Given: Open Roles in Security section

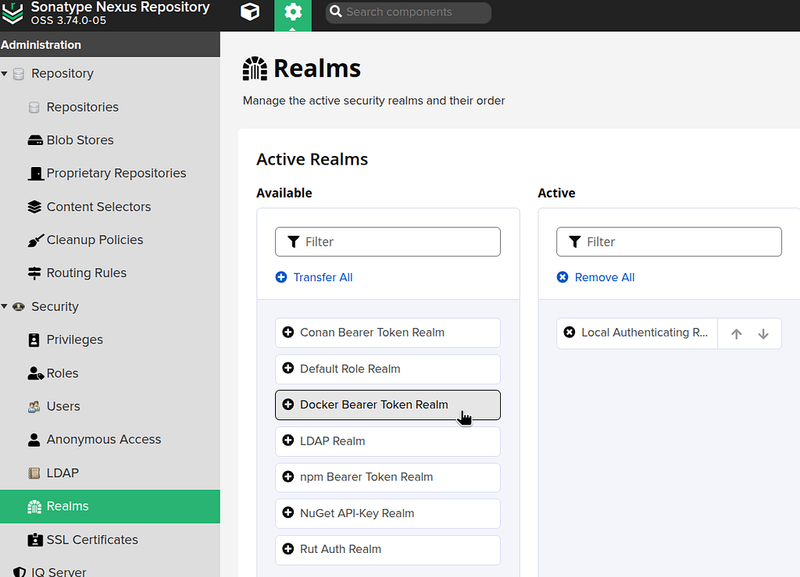Looking at the screenshot, I should tap(62, 373).
